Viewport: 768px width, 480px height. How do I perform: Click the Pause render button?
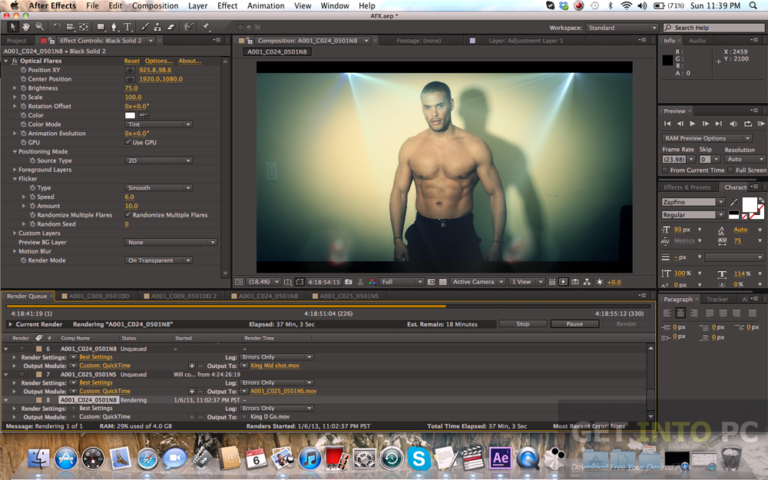[574, 324]
